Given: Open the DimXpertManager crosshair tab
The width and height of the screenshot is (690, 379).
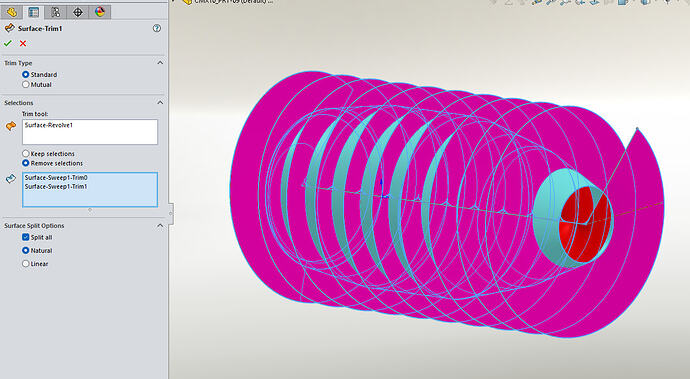Looking at the screenshot, I should point(78,12).
